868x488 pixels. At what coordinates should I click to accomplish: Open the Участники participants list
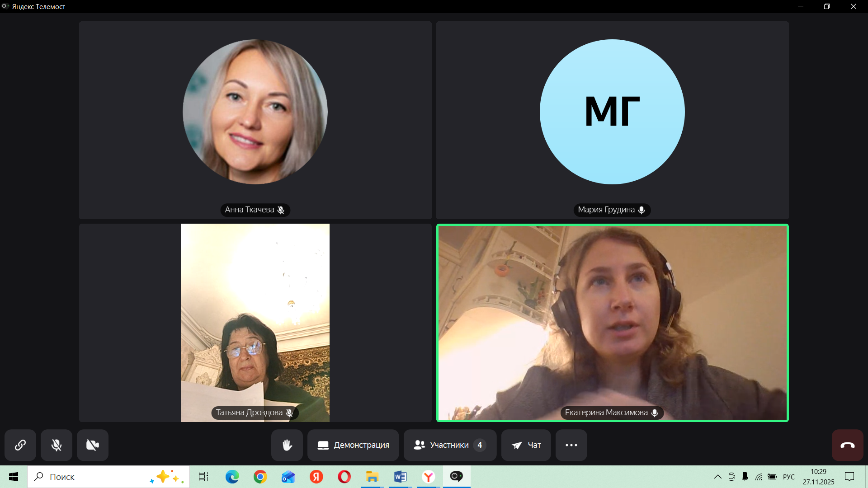coord(450,445)
